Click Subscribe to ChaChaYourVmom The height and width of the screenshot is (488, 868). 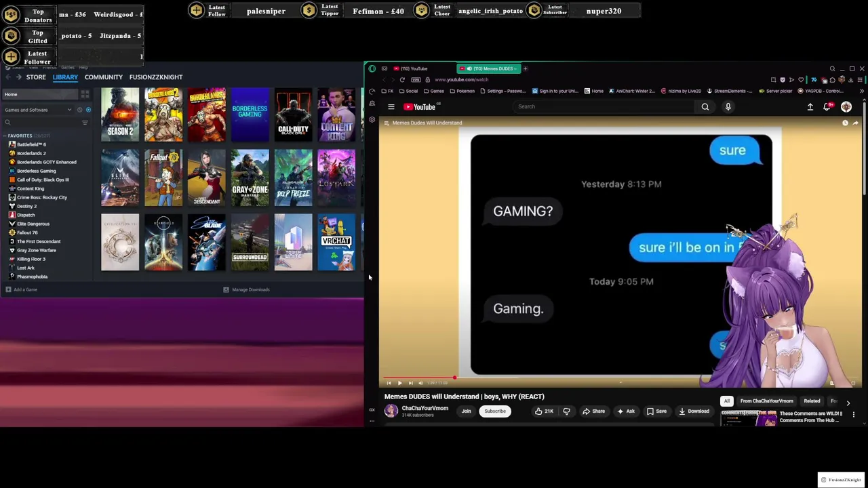[495, 411]
